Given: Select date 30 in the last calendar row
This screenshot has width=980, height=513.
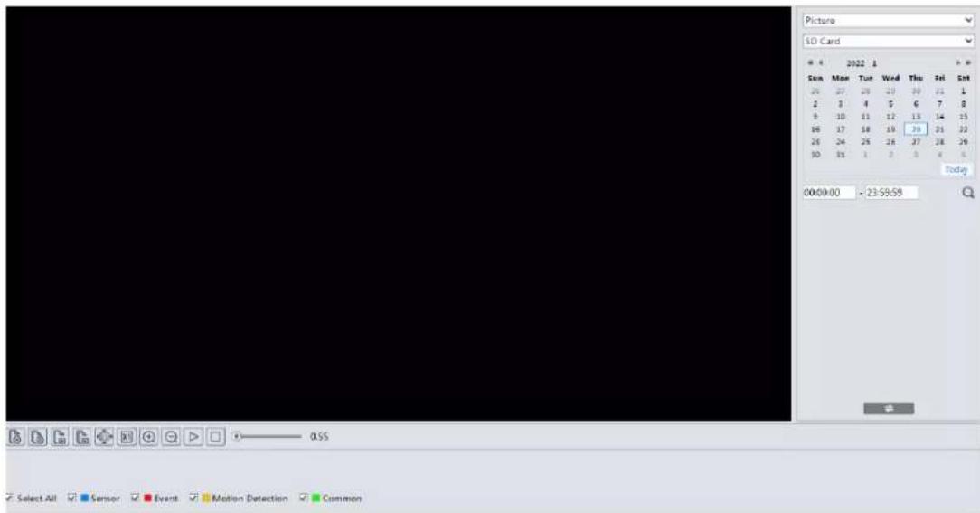Looking at the screenshot, I should (815, 155).
